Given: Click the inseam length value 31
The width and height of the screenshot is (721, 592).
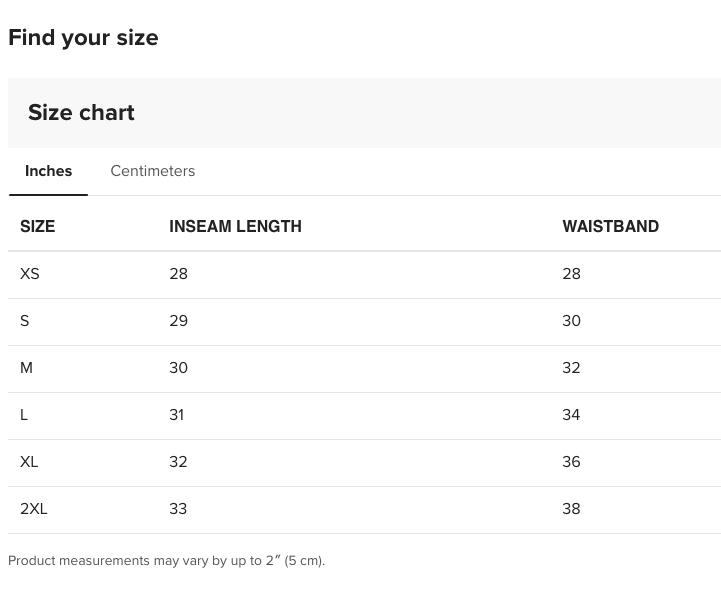Looking at the screenshot, I should [176, 415].
